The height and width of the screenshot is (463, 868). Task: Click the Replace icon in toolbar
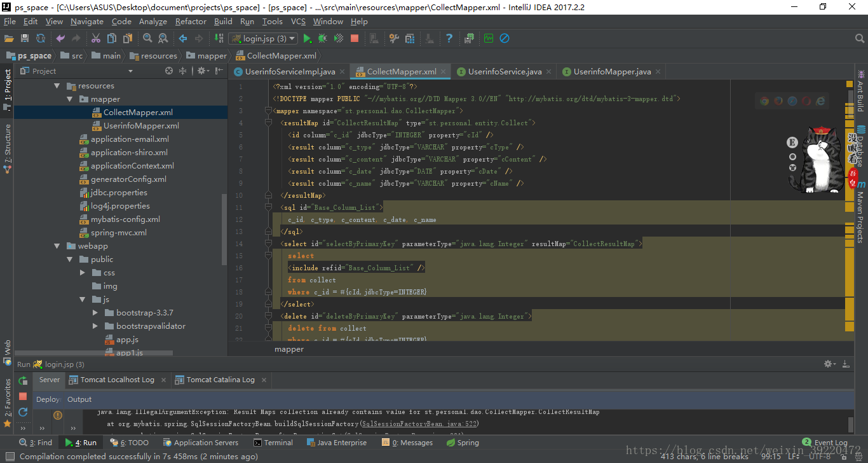pyautogui.click(x=163, y=38)
